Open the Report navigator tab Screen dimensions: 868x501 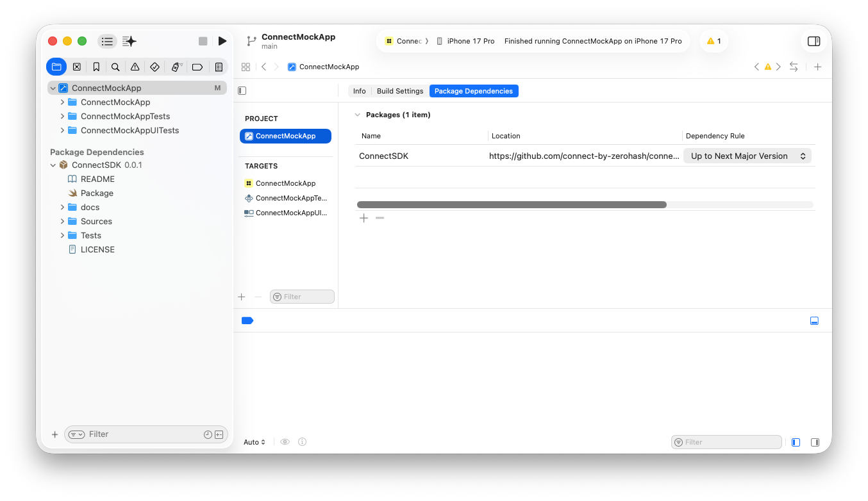pos(219,67)
